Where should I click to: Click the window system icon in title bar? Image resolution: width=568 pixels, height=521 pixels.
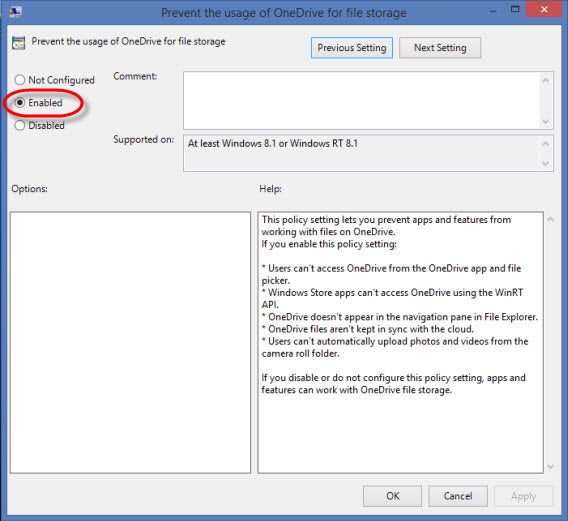point(15,12)
